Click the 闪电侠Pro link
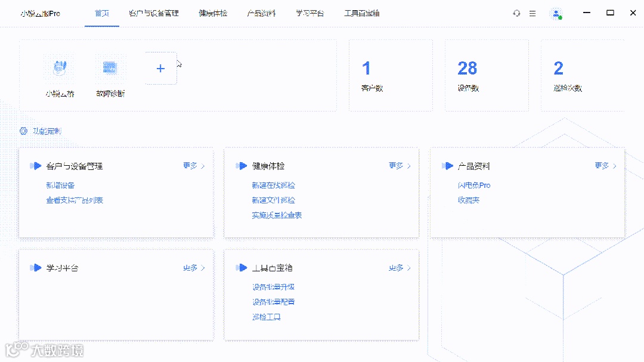The height and width of the screenshot is (362, 644). (x=474, y=185)
